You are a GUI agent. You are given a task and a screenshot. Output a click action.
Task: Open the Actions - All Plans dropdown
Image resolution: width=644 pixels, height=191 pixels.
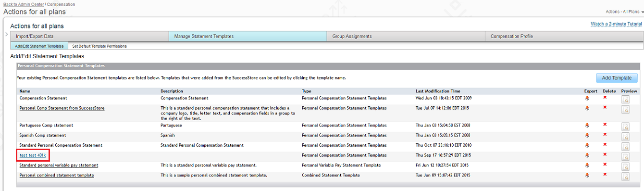[x=624, y=12]
